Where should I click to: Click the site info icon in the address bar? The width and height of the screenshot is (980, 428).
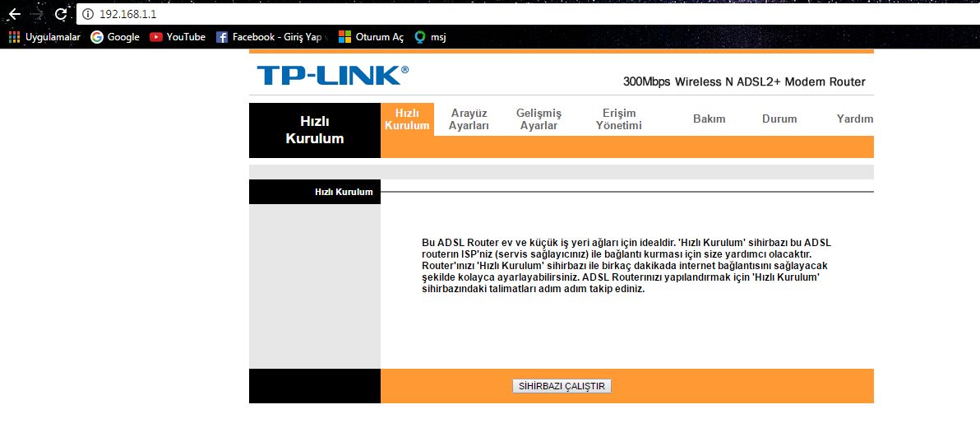coord(88,14)
